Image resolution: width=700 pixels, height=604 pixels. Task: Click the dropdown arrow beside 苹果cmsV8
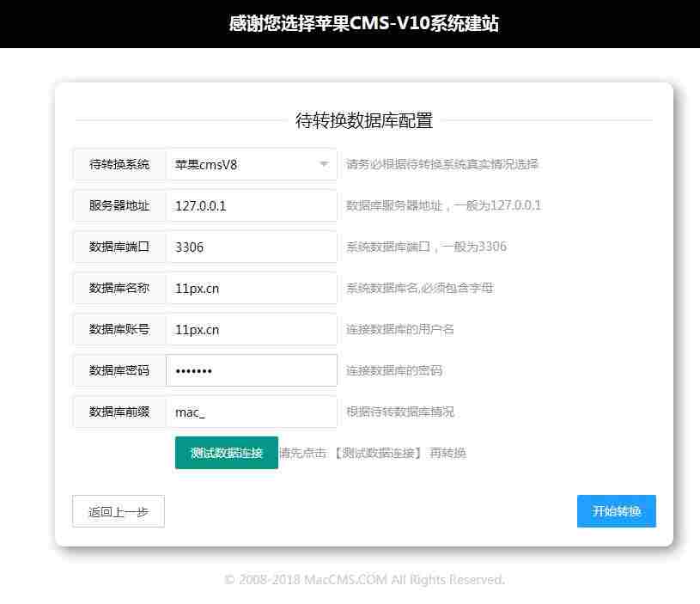324,164
